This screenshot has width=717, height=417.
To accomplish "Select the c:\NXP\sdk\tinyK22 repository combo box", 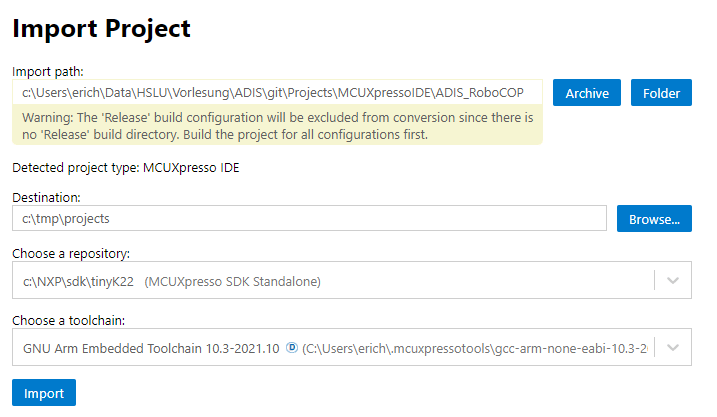I will click(x=330, y=281).
